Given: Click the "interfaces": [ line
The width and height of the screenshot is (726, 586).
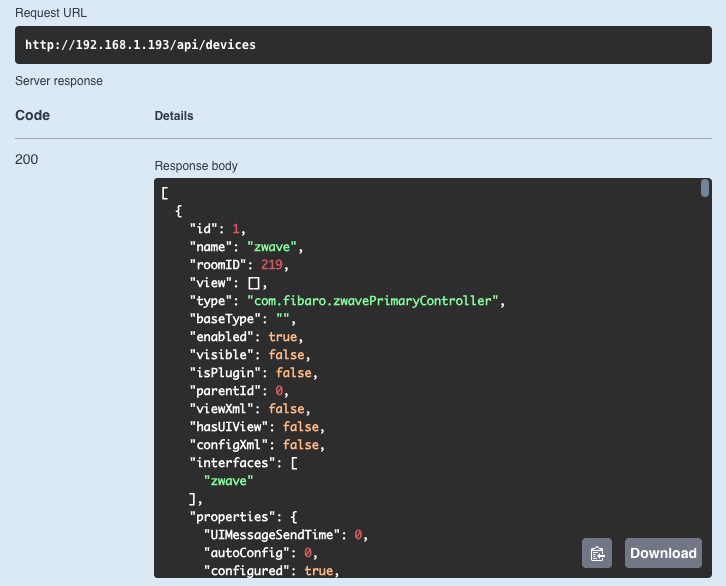Looking at the screenshot, I should pos(244,463).
